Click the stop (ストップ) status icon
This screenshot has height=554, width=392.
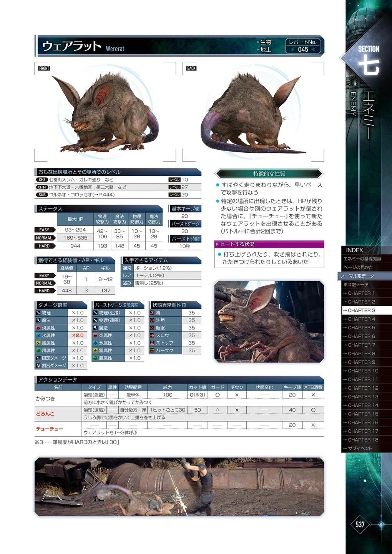click(152, 343)
